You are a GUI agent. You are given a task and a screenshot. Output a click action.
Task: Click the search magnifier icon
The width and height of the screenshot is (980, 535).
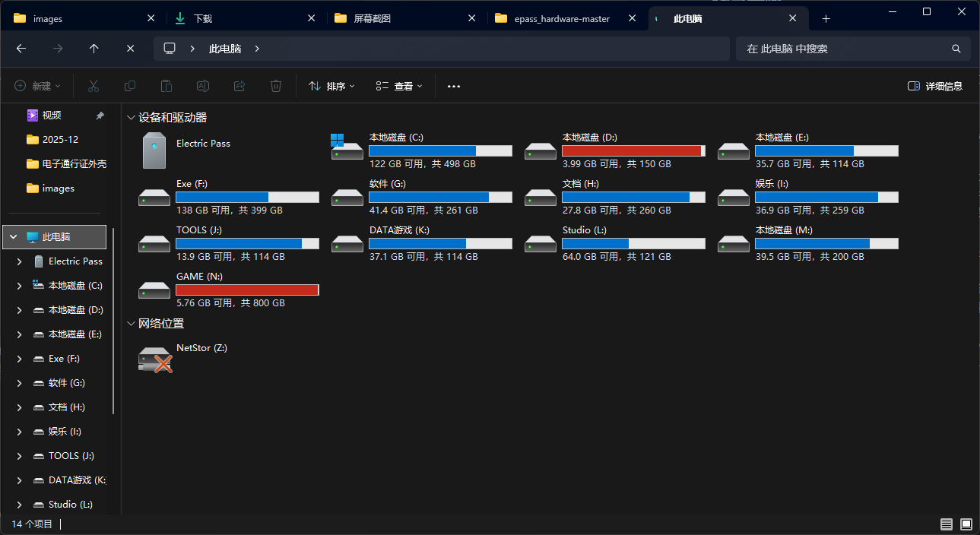(x=956, y=49)
